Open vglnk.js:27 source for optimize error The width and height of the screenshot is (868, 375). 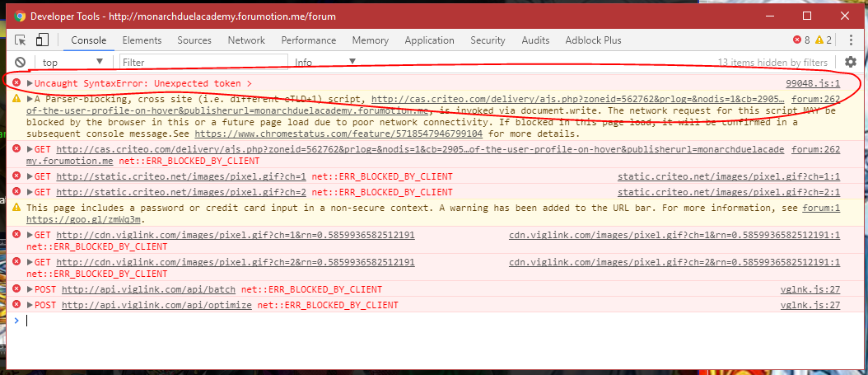point(810,305)
